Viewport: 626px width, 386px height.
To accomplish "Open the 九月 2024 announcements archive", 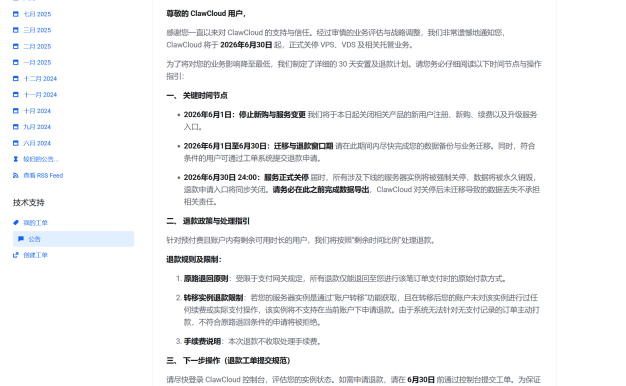I will click(x=37, y=127).
